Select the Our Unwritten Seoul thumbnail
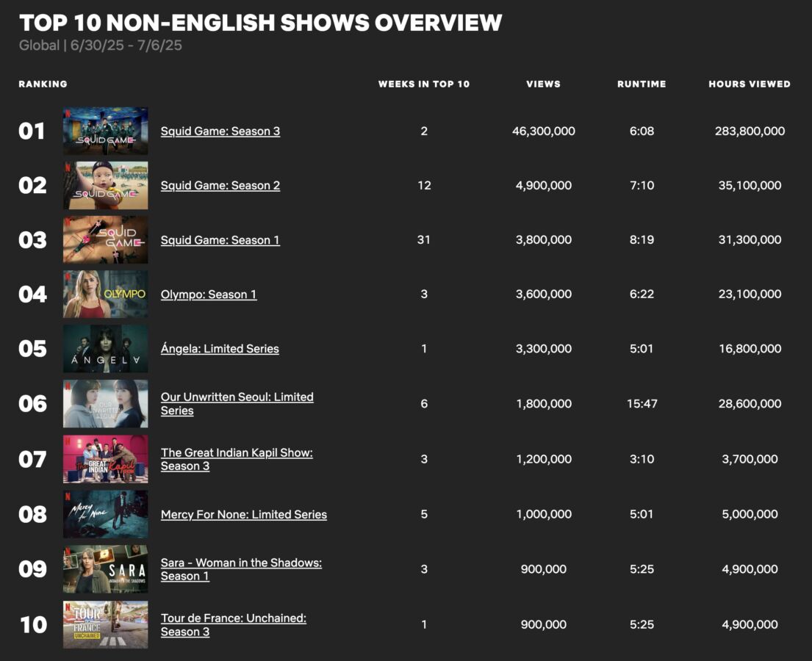The image size is (812, 661). [x=106, y=404]
